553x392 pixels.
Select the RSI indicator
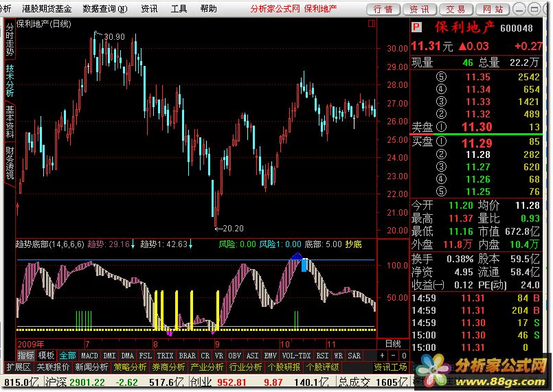click(x=322, y=356)
